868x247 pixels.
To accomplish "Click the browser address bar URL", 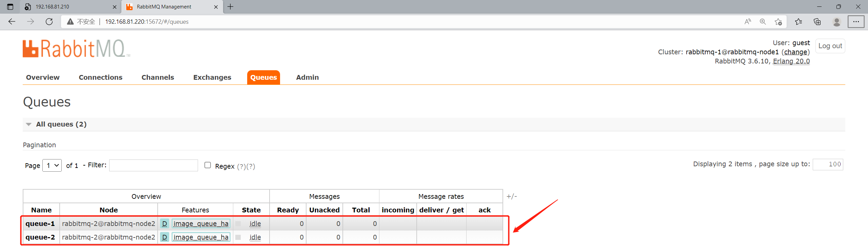I will [x=147, y=22].
